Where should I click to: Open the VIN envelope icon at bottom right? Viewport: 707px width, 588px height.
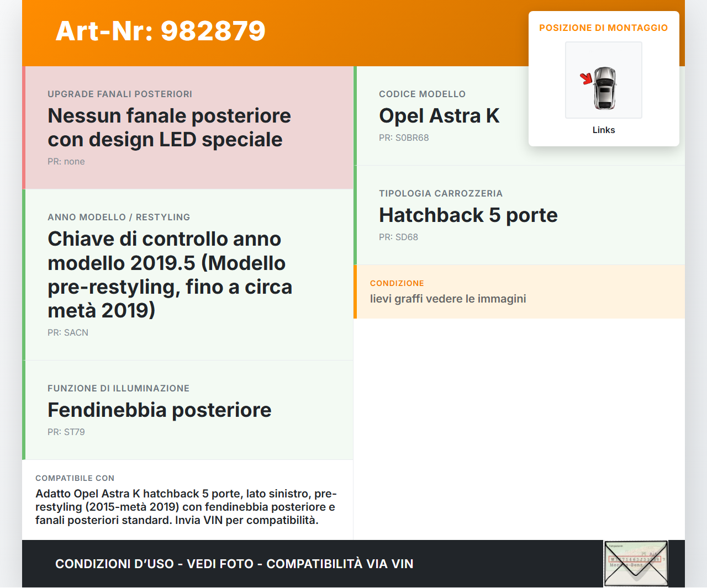click(x=636, y=564)
